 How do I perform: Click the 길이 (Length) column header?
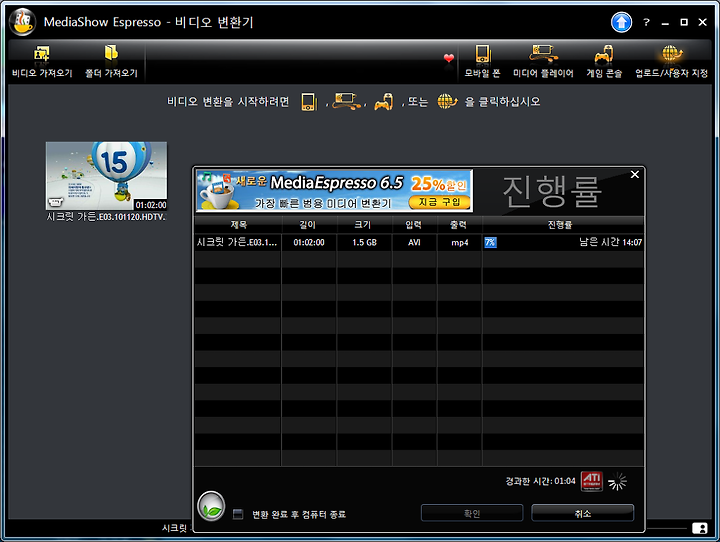pyautogui.click(x=309, y=225)
